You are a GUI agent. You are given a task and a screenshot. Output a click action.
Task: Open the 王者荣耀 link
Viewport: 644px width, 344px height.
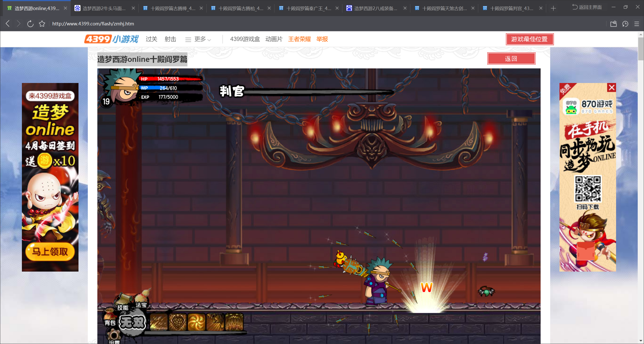click(299, 39)
